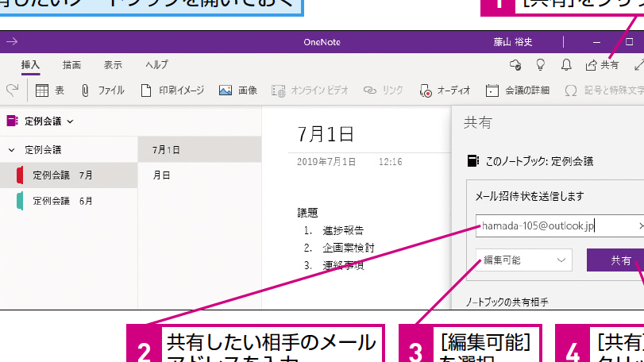The height and width of the screenshot is (362, 644).
Task: Open the 月日 page in list
Action: tap(199, 175)
